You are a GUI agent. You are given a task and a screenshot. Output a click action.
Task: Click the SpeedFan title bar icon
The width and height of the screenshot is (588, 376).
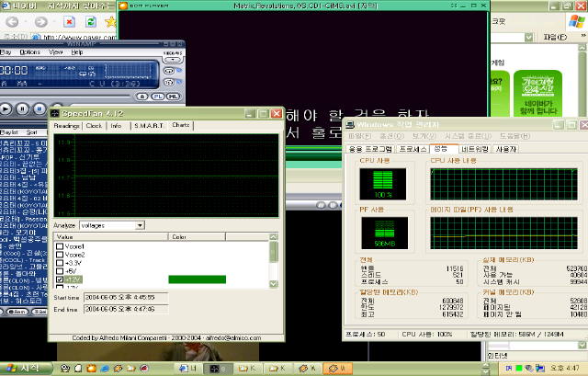coord(55,113)
